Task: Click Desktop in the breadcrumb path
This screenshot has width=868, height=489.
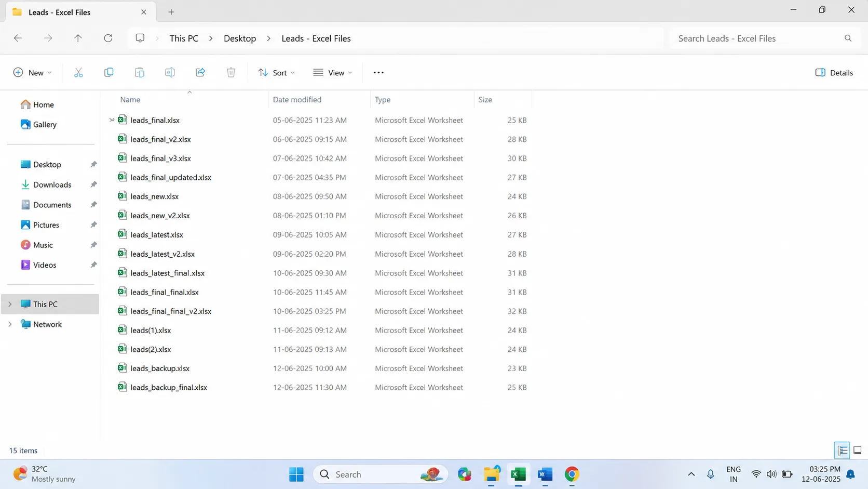Action: [240, 38]
